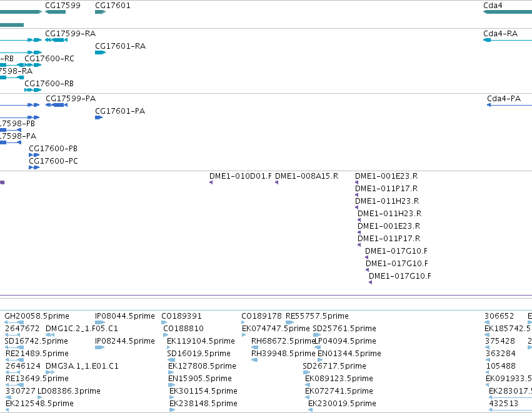The width and height of the screenshot is (532, 413).
Task: Select protein label CG17600-PC
Action: pyautogui.click(x=53, y=161)
